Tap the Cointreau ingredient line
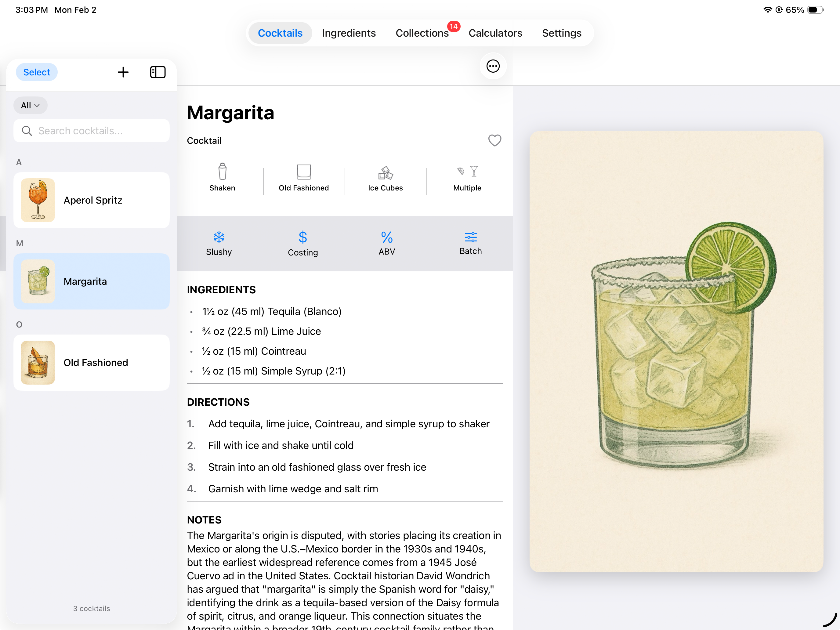 (254, 351)
